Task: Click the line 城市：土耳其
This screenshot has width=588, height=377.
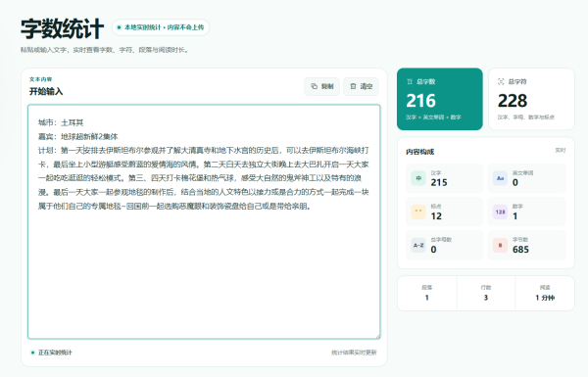Action: click(61, 122)
